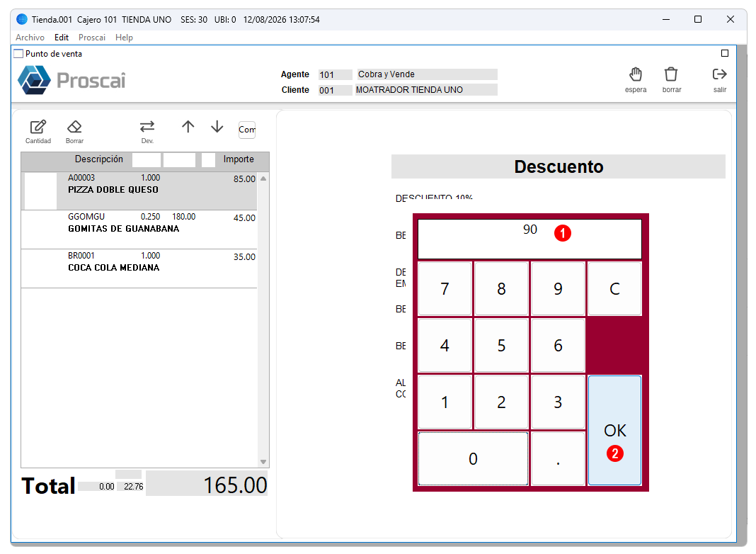Click the Descripción column header

(99, 159)
